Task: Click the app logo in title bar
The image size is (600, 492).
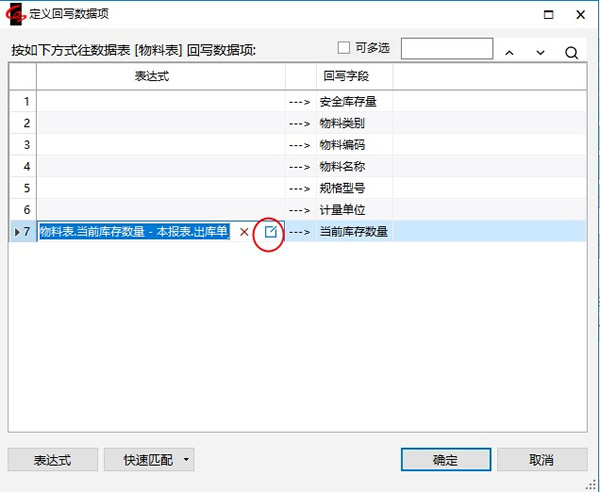Action: (15, 15)
